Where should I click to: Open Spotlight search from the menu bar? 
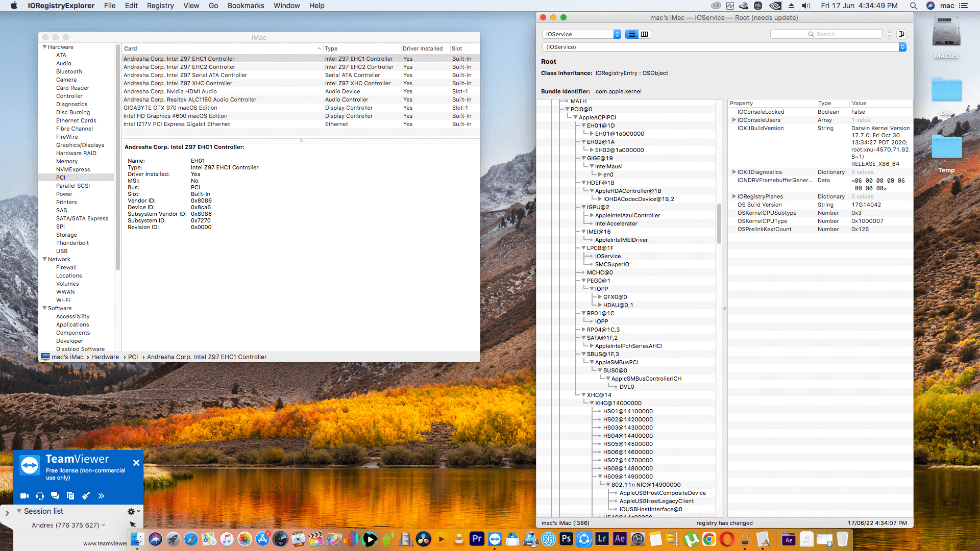[913, 6]
